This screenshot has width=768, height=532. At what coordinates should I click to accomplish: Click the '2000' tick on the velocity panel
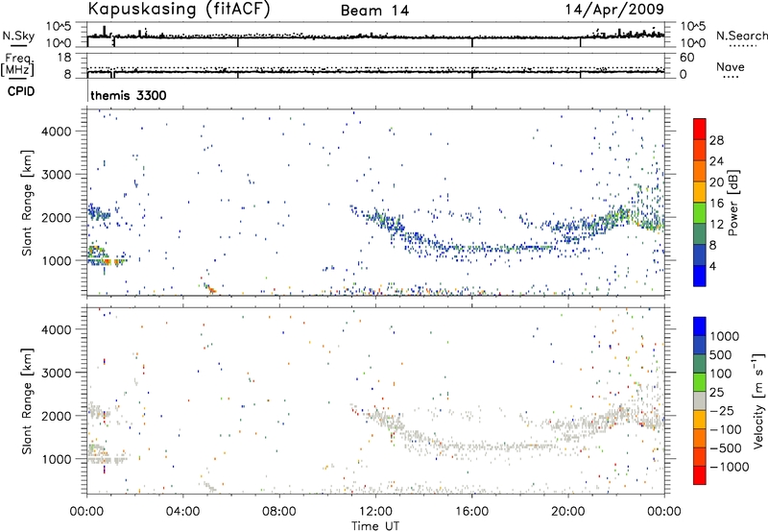57,416
